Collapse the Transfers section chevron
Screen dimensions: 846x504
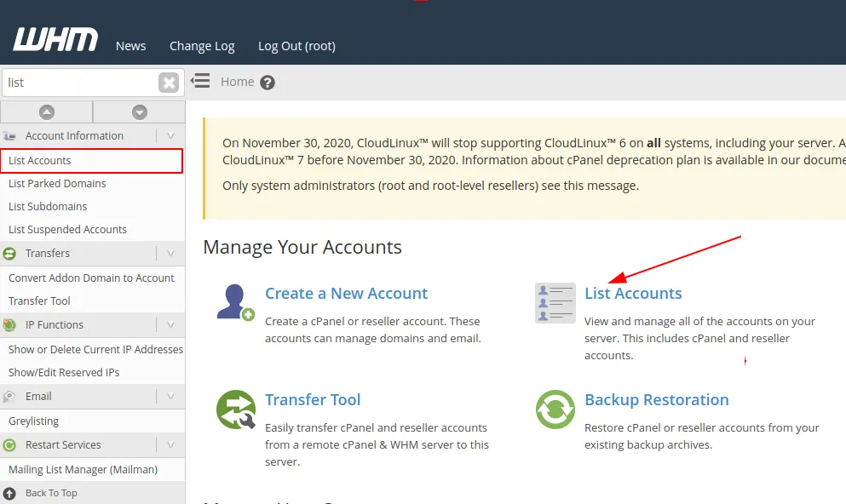[x=170, y=254]
